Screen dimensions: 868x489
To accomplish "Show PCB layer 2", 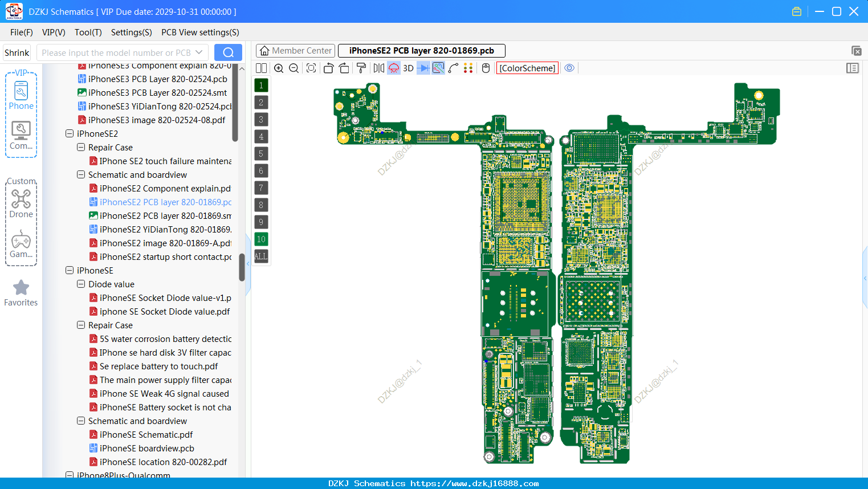I will tap(261, 103).
